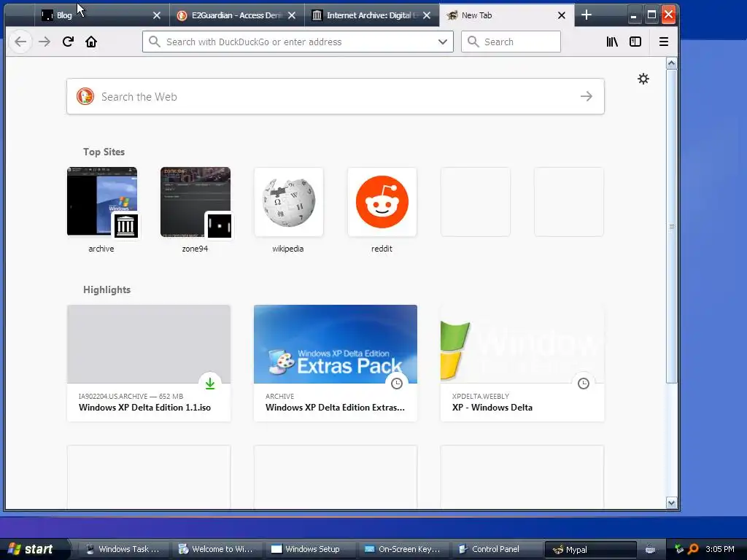Focus the toolbar Search field
The image size is (747, 560).
tap(511, 42)
